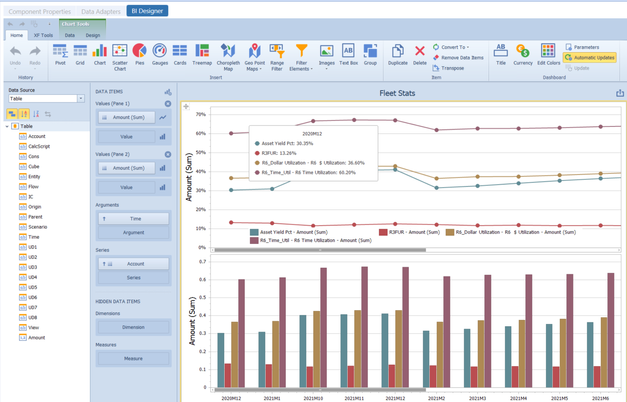Insert a Treemap item
627x402 pixels.
pos(202,55)
